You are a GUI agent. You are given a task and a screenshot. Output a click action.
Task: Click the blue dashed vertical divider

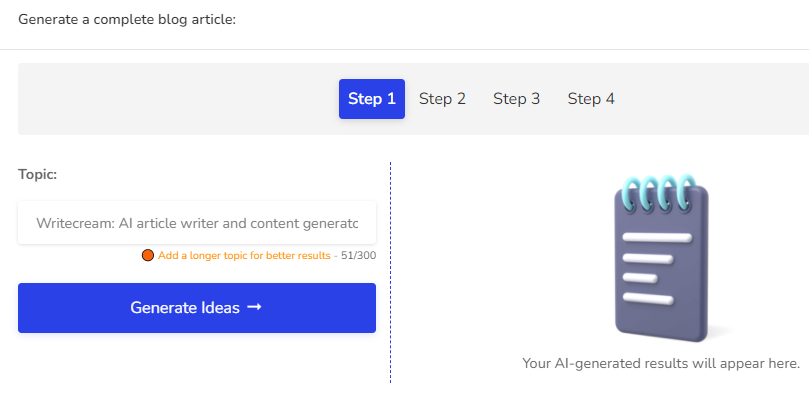391,272
